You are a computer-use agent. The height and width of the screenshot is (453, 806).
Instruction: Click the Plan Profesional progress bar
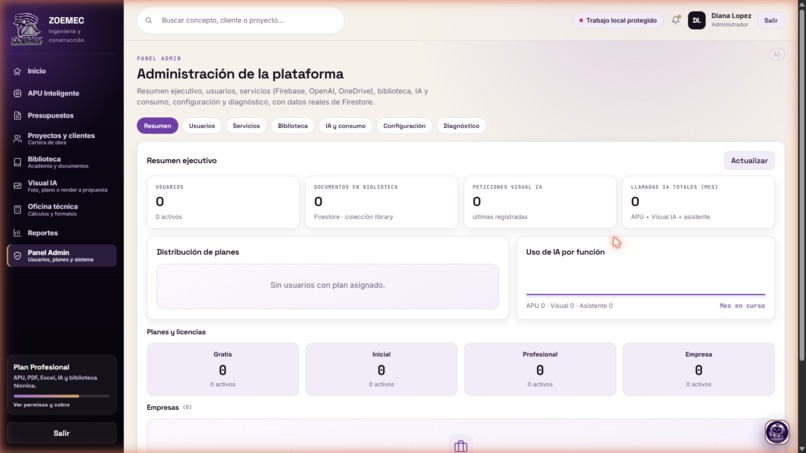61,396
